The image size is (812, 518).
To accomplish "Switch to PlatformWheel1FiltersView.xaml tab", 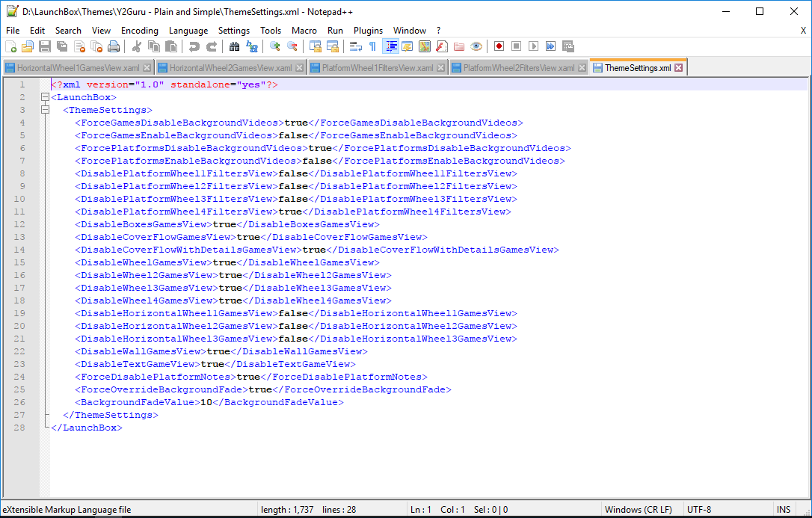I will click(x=378, y=68).
